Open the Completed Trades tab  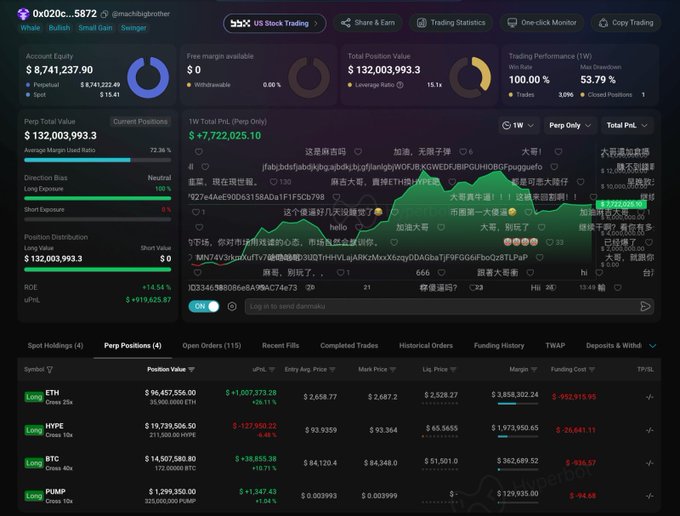point(349,346)
